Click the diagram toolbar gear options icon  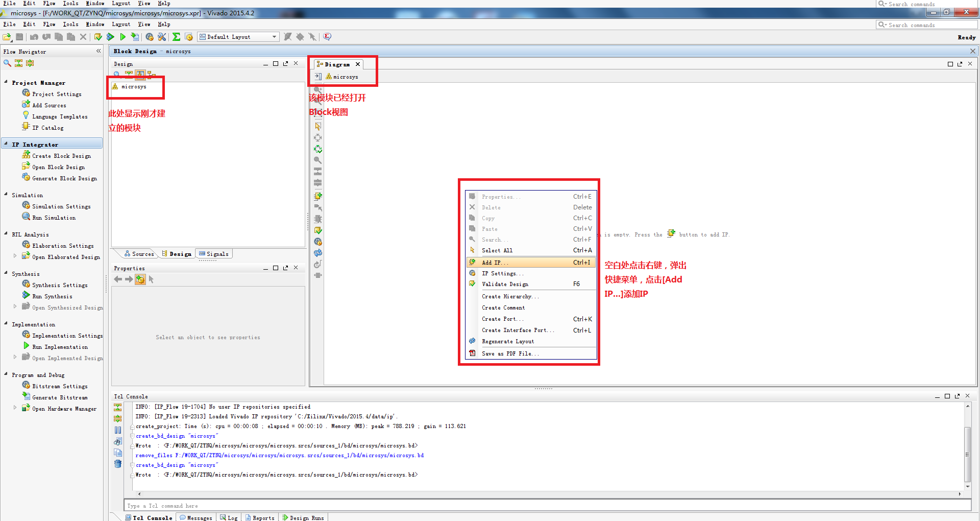click(318, 242)
